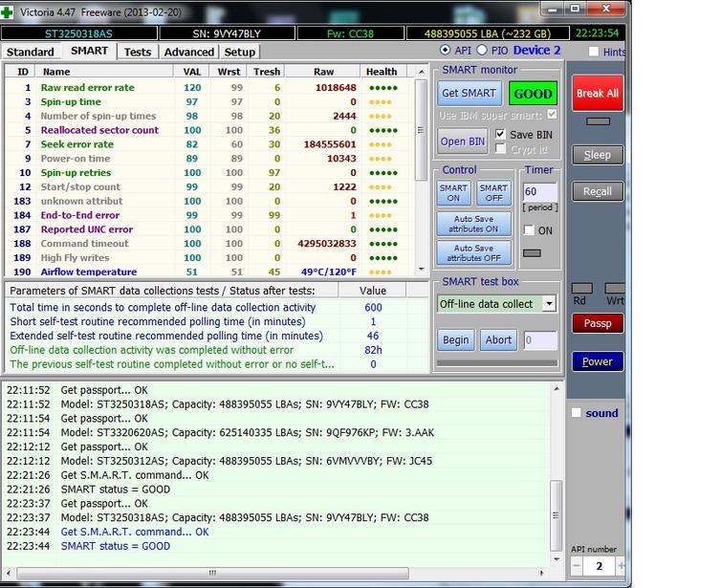Click the red Break All button
721x588 pixels.
coord(598,94)
